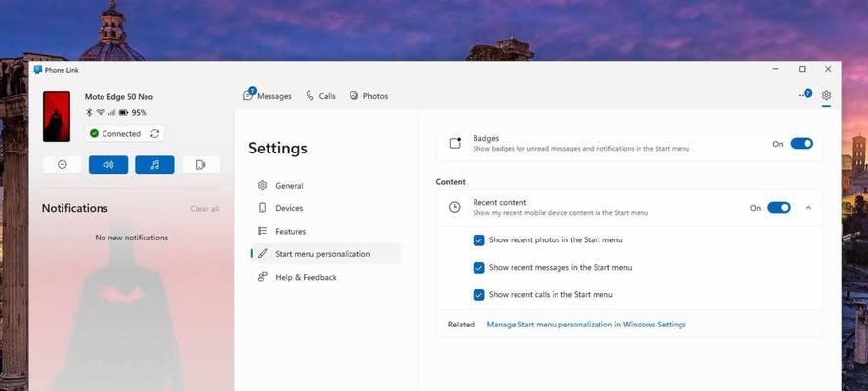The height and width of the screenshot is (391, 868).
Task: Collapse the Recent content section
Action: [808, 208]
